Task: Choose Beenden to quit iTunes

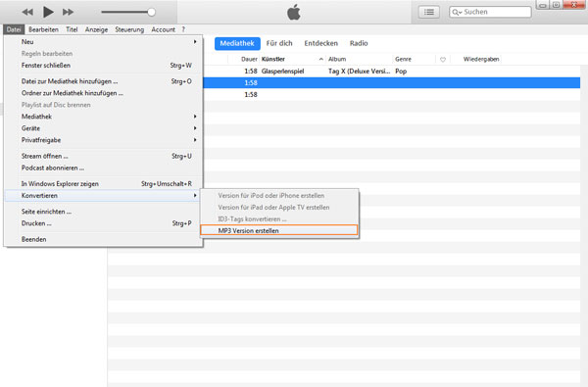Action: (104, 239)
